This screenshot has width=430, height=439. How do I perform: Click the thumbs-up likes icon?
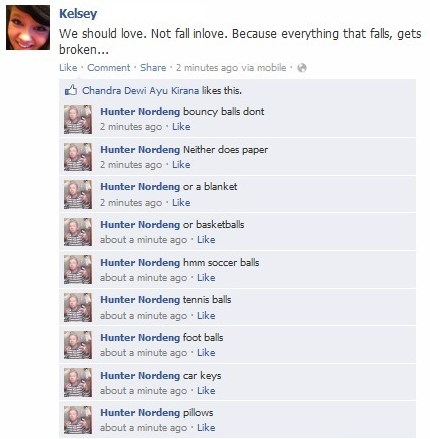[x=71, y=90]
